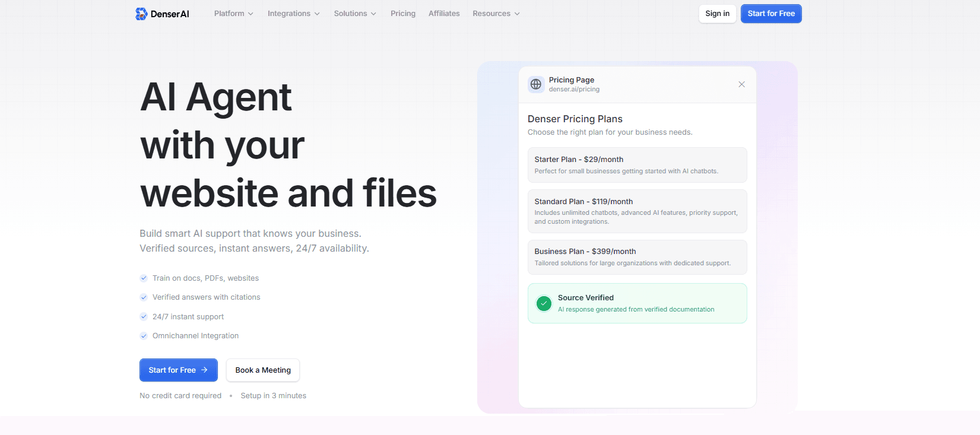Click the green Source Verified checkmark icon
The height and width of the screenshot is (435, 980).
tap(544, 303)
